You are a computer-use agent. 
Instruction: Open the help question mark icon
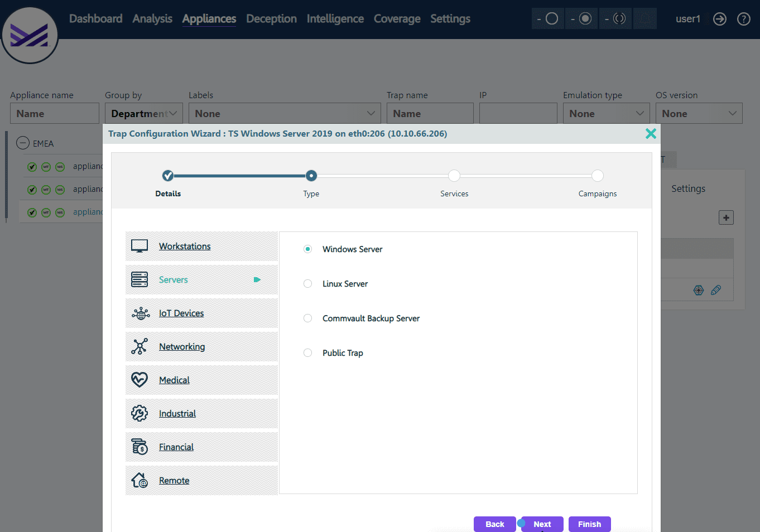point(743,19)
